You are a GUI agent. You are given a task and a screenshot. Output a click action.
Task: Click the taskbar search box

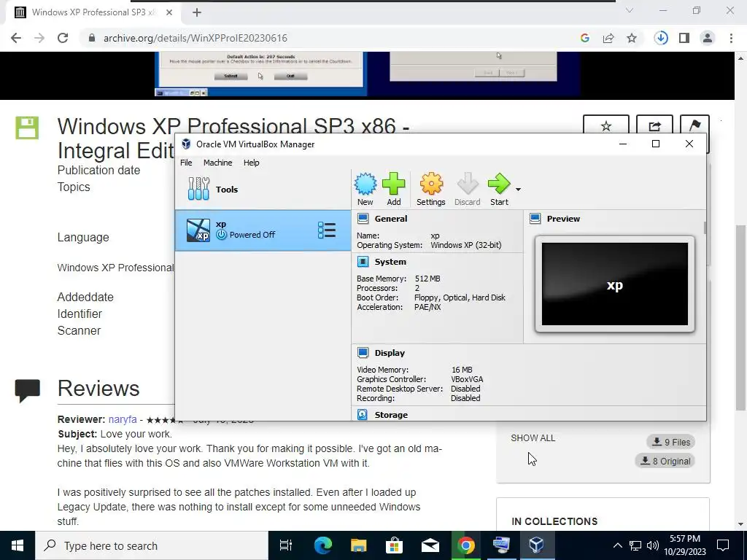(x=152, y=545)
